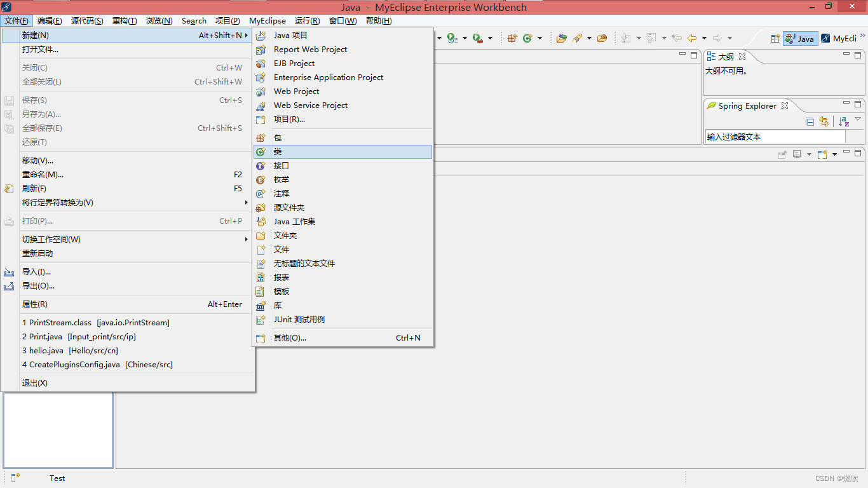The width and height of the screenshot is (868, 488).
Task: Switch to the Java perspective button
Action: click(800, 38)
